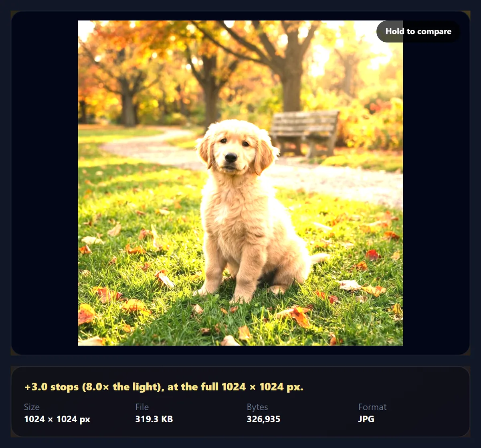The height and width of the screenshot is (448, 481).
Task: Click the brightened puppy preview image
Action: point(240,183)
